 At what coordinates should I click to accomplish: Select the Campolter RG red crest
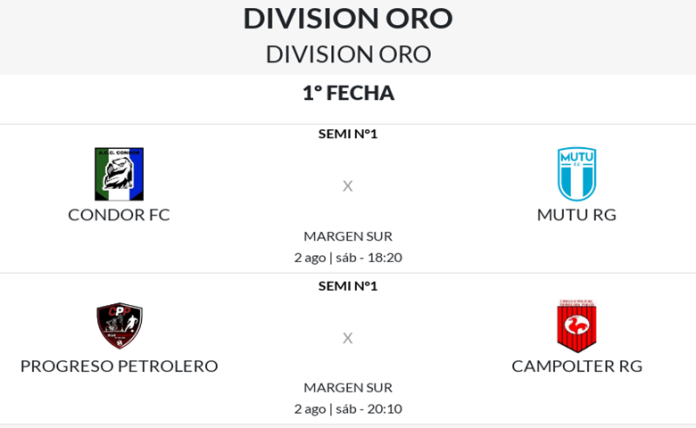click(576, 326)
